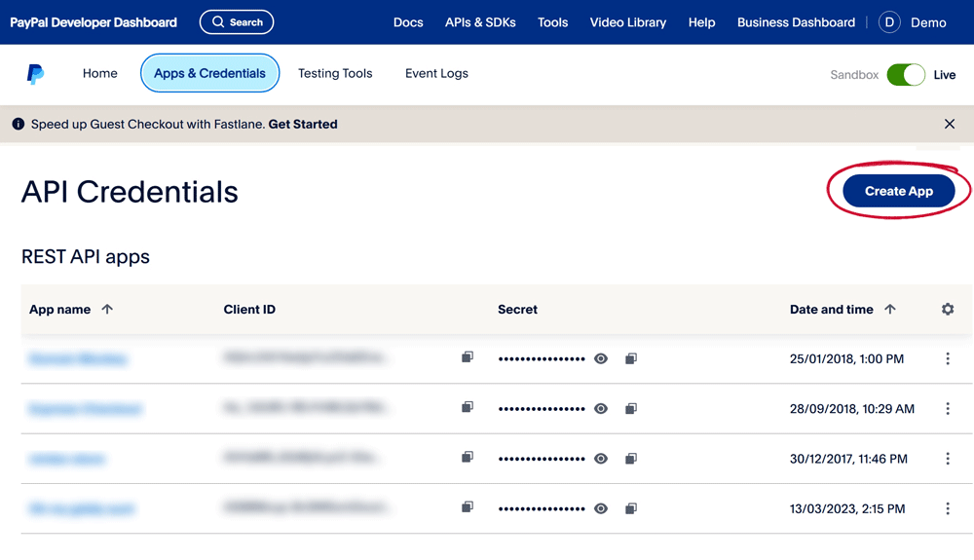Open the Search box in header
The image size is (974, 560).
(237, 22)
